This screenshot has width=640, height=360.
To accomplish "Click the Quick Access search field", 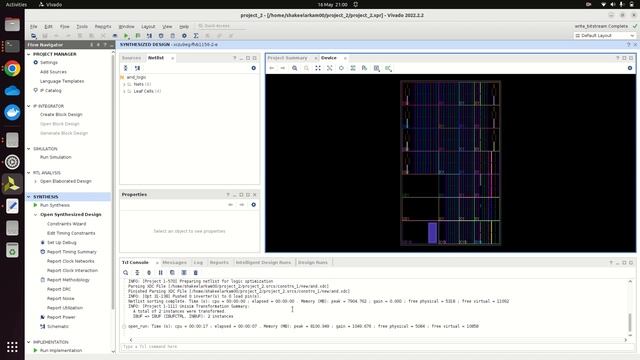I will click(222, 26).
